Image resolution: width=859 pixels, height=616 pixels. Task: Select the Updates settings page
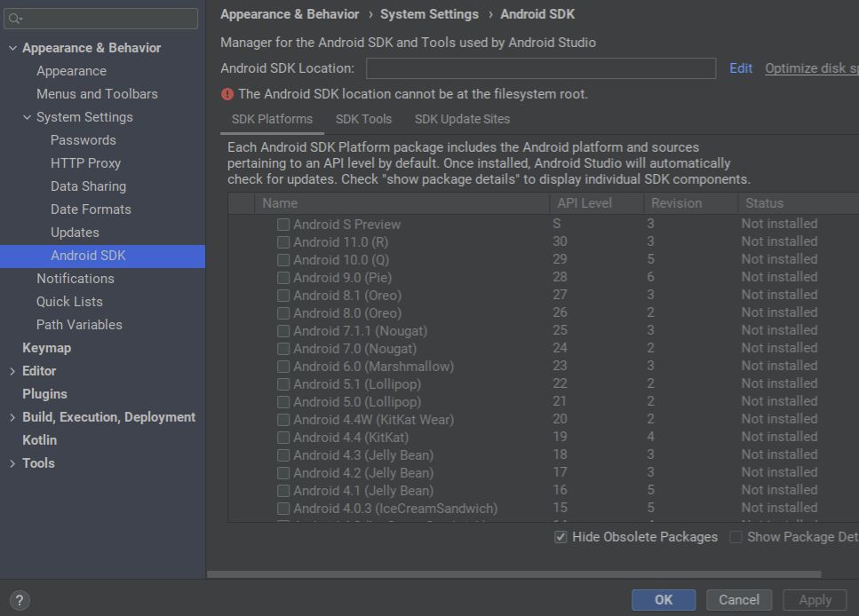[x=75, y=233]
